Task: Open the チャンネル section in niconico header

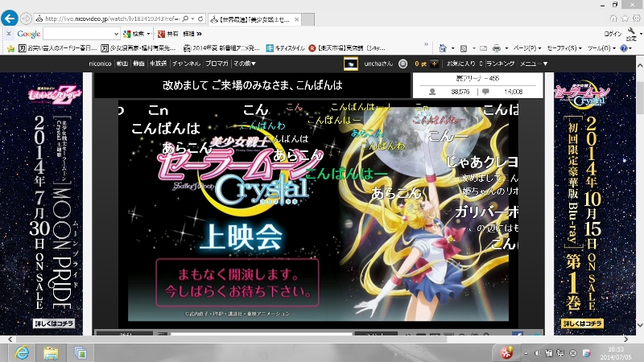Action: tap(186, 64)
